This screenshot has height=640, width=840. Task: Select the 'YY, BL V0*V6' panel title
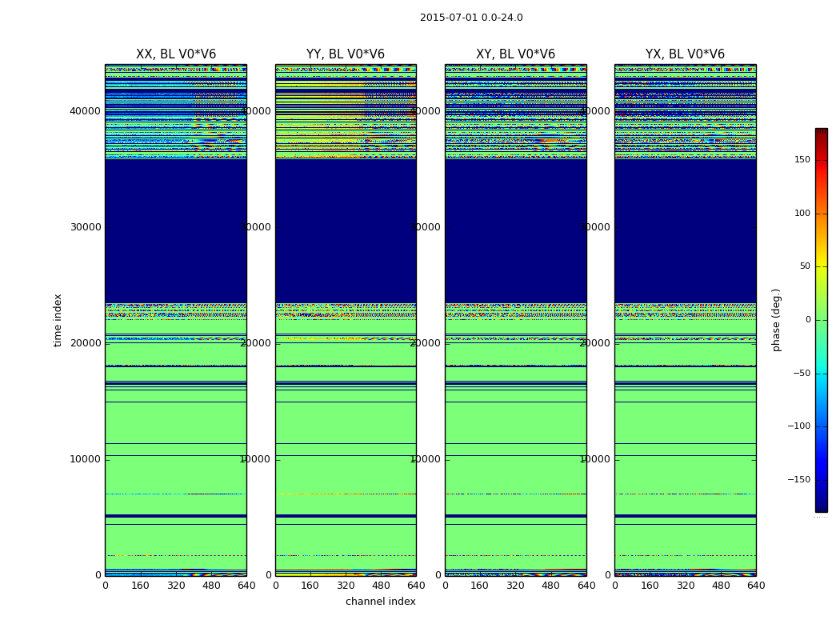click(346, 54)
